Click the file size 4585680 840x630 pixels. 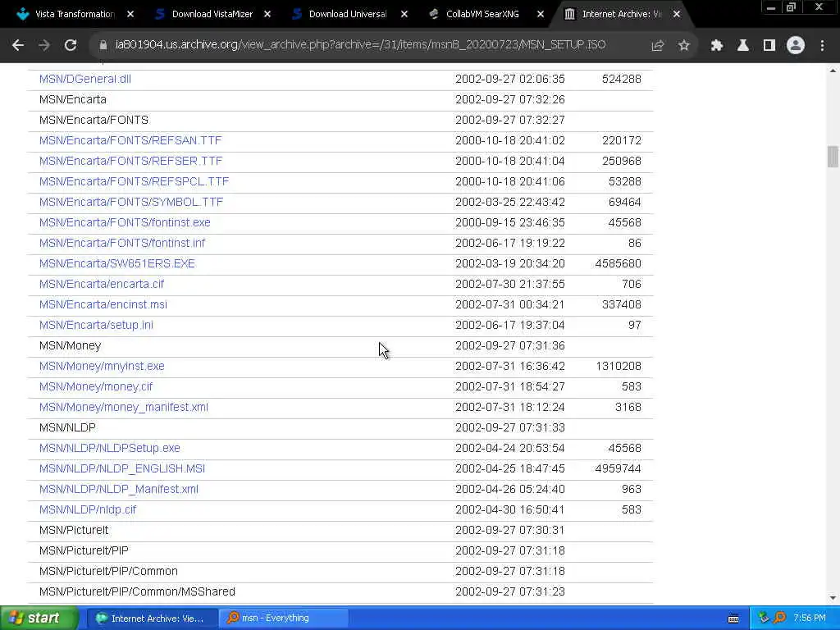pyautogui.click(x=619, y=263)
